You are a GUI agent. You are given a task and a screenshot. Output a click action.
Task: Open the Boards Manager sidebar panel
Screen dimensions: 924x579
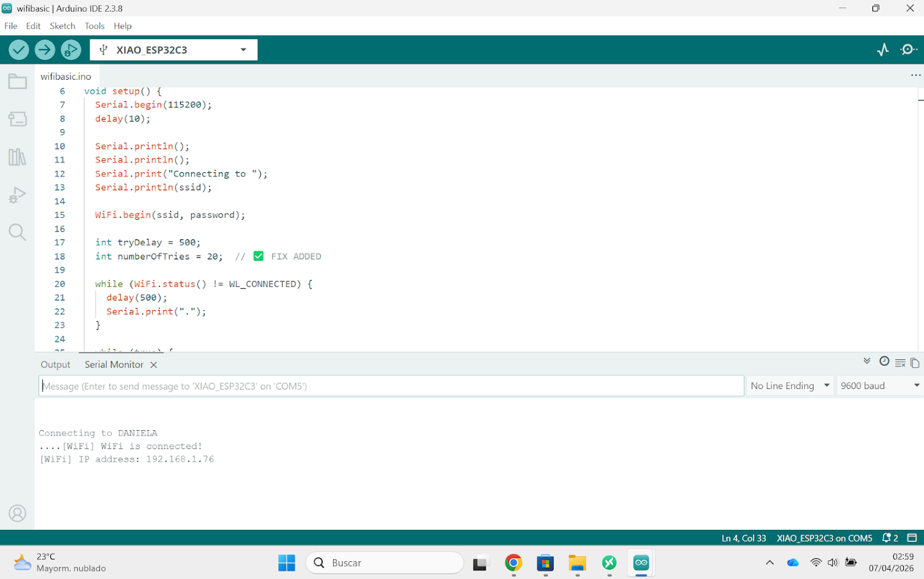17,119
